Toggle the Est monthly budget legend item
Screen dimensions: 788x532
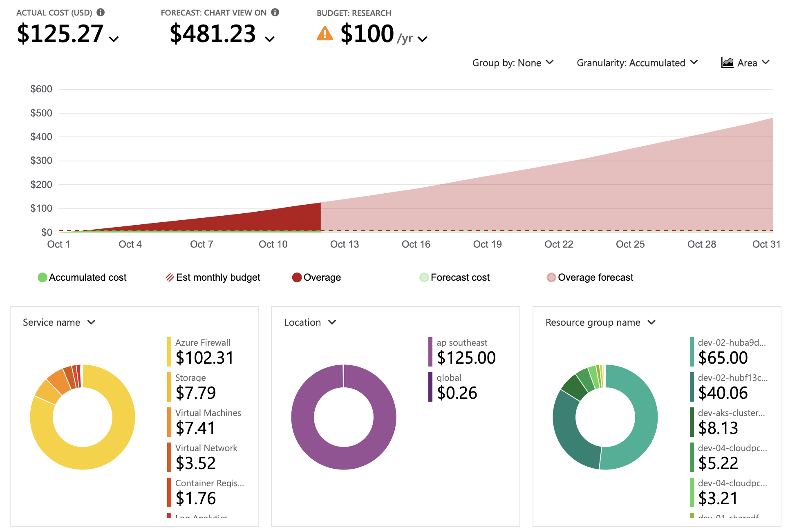pyautogui.click(x=213, y=277)
